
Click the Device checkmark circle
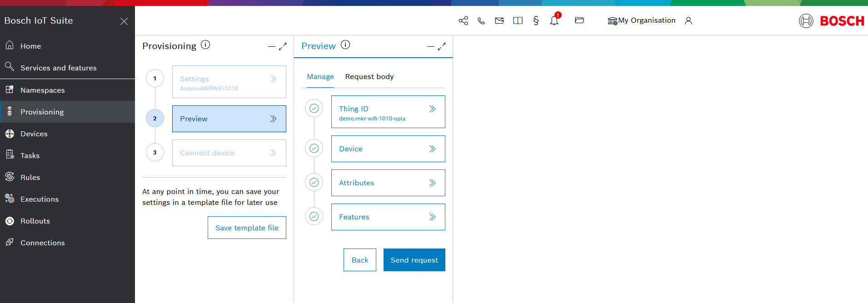point(314,148)
